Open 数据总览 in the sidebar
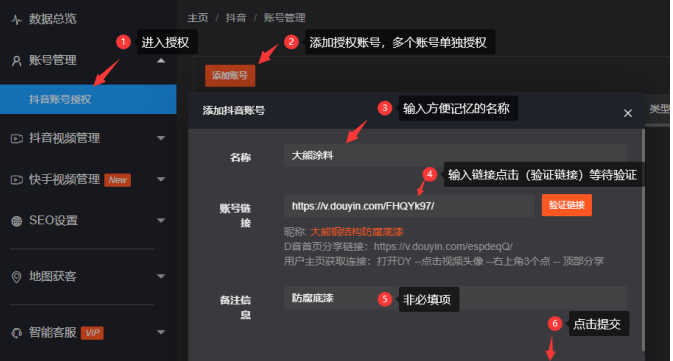The image size is (673, 361). [52, 19]
